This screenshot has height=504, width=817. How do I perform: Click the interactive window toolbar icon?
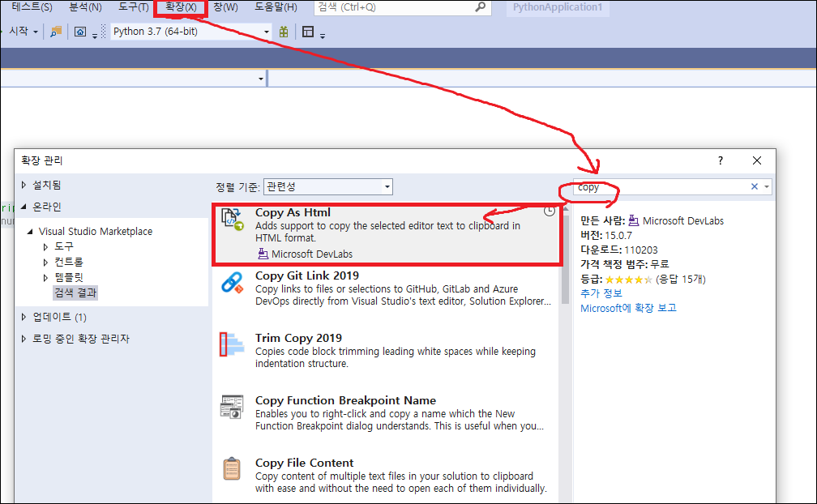(80, 32)
